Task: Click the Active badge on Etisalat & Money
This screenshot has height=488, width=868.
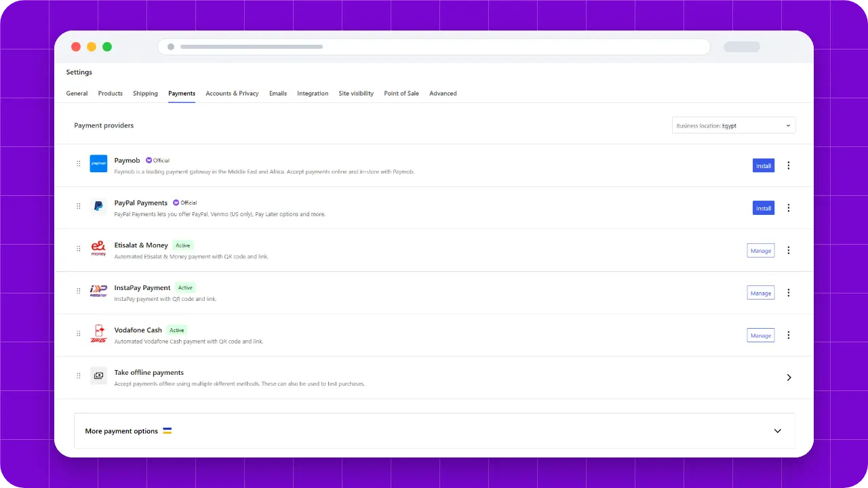Action: pyautogui.click(x=183, y=245)
